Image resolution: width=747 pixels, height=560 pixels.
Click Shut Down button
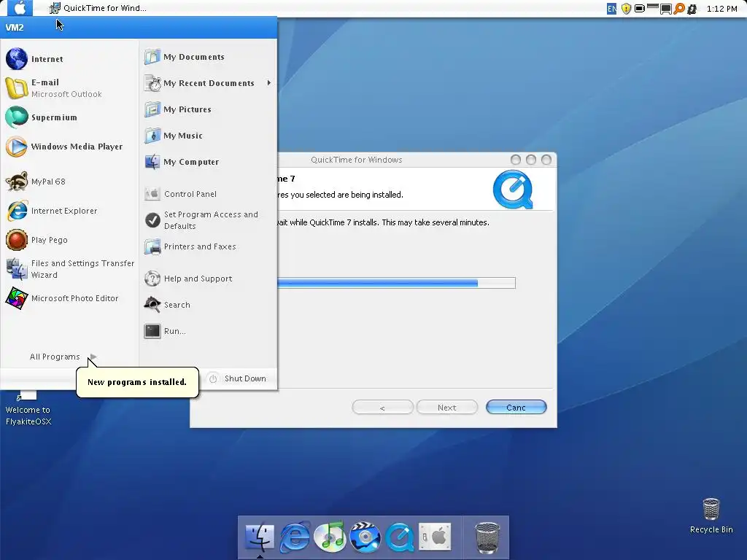click(x=239, y=378)
